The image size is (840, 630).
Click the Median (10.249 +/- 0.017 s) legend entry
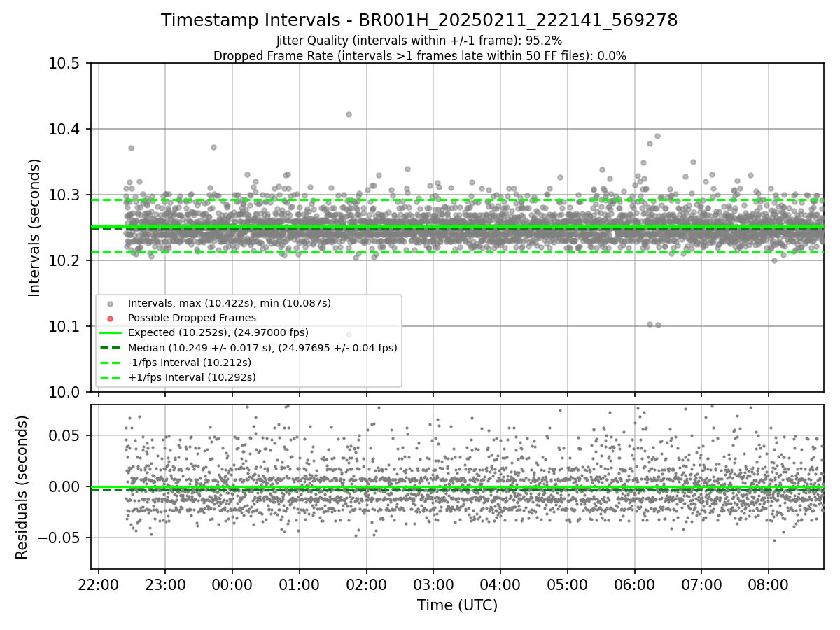point(262,347)
